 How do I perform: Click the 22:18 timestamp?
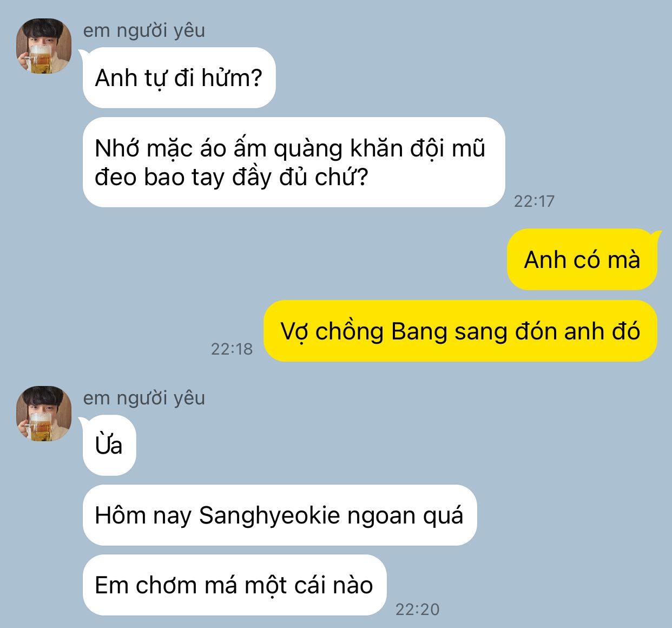coord(232,349)
